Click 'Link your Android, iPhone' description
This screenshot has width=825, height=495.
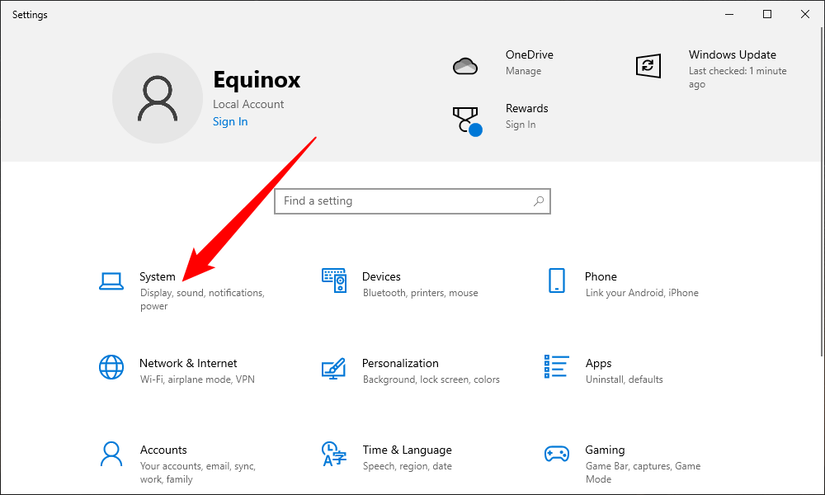[x=642, y=293]
